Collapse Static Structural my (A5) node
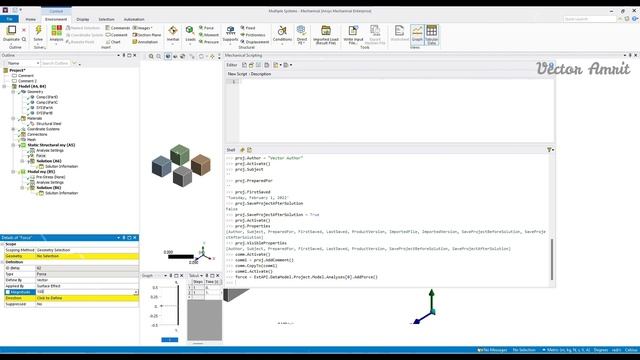This screenshot has width=640, height=360. pos(13,145)
